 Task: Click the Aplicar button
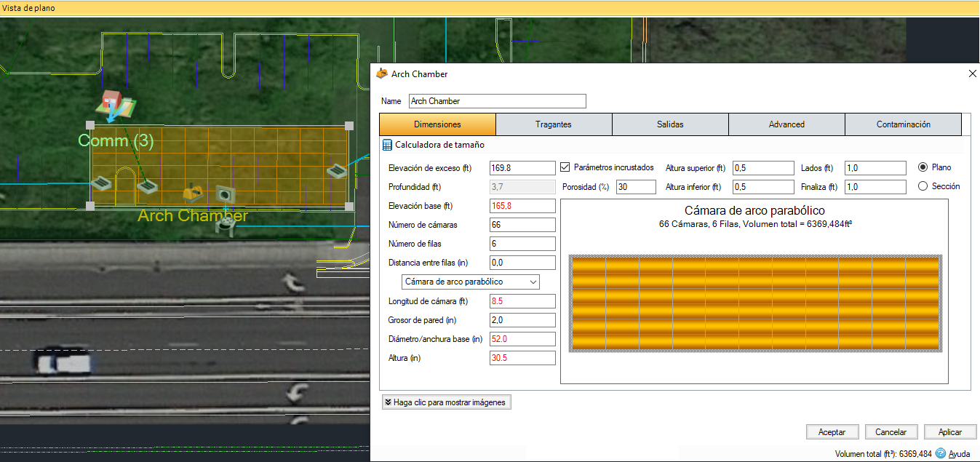point(950,431)
